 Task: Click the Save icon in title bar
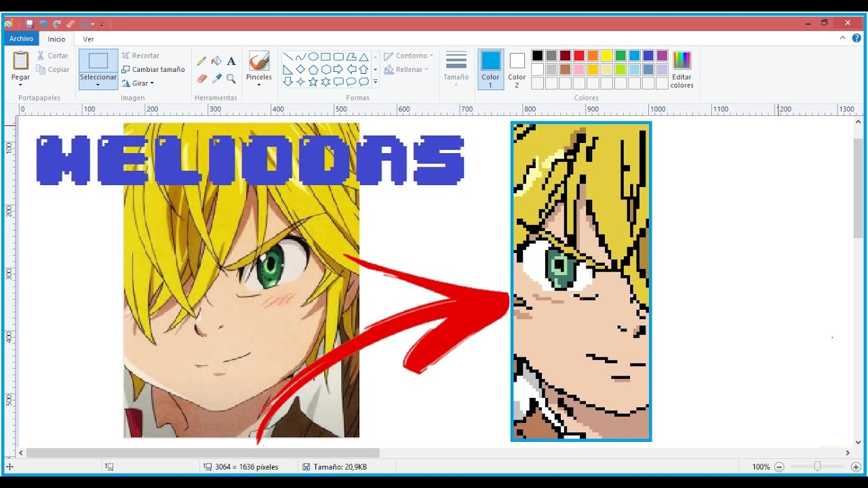[x=30, y=24]
